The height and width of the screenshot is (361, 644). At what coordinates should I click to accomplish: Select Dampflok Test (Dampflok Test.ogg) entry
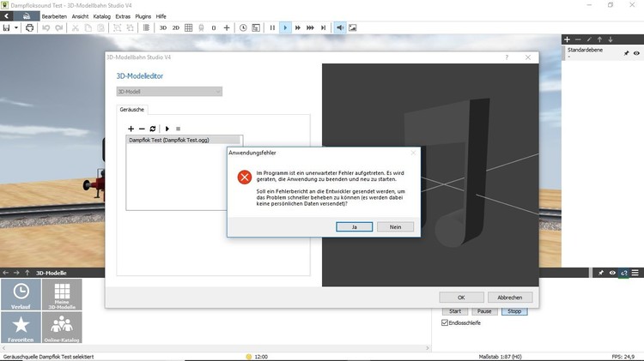tap(183, 140)
